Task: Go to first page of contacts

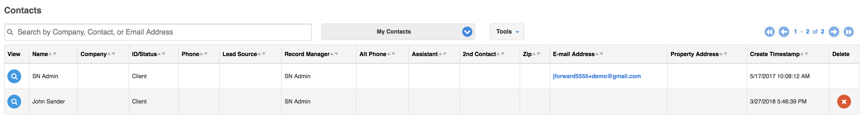Action: (x=769, y=32)
